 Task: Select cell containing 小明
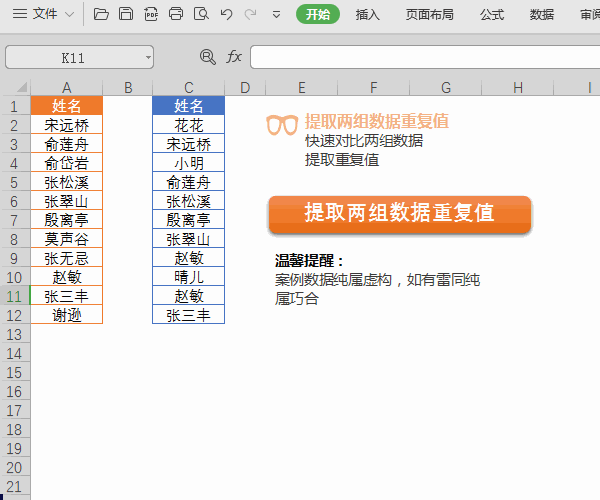click(x=189, y=163)
